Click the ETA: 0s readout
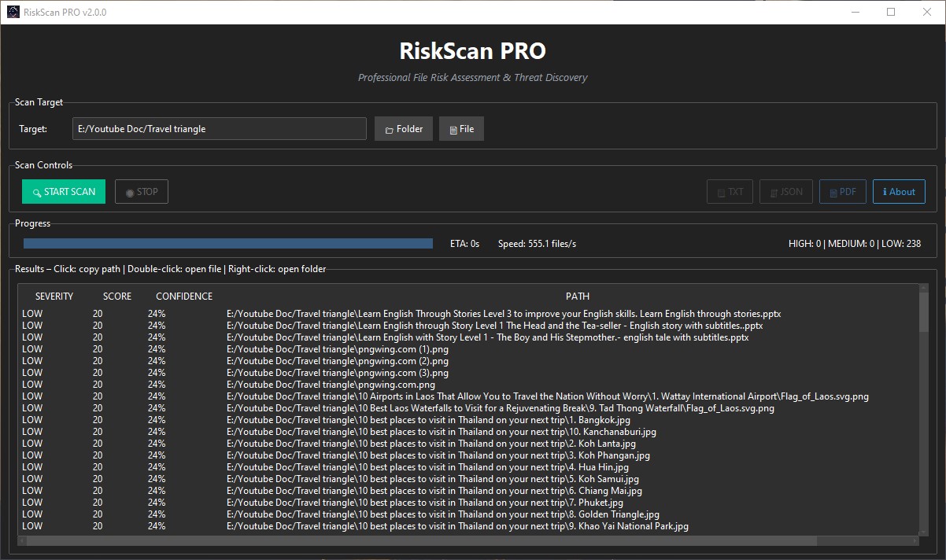The width and height of the screenshot is (946, 560). pyautogui.click(x=464, y=244)
